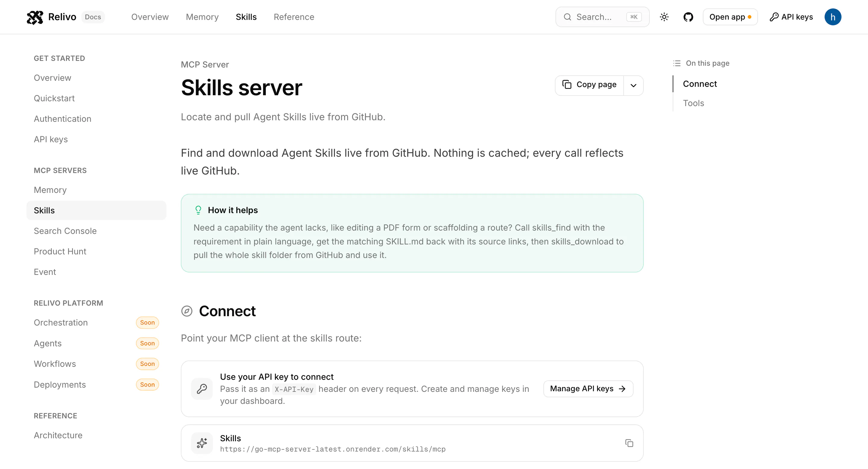Open Authentication in sidebar
Screen dimensions: 868x469
tap(96, 119)
